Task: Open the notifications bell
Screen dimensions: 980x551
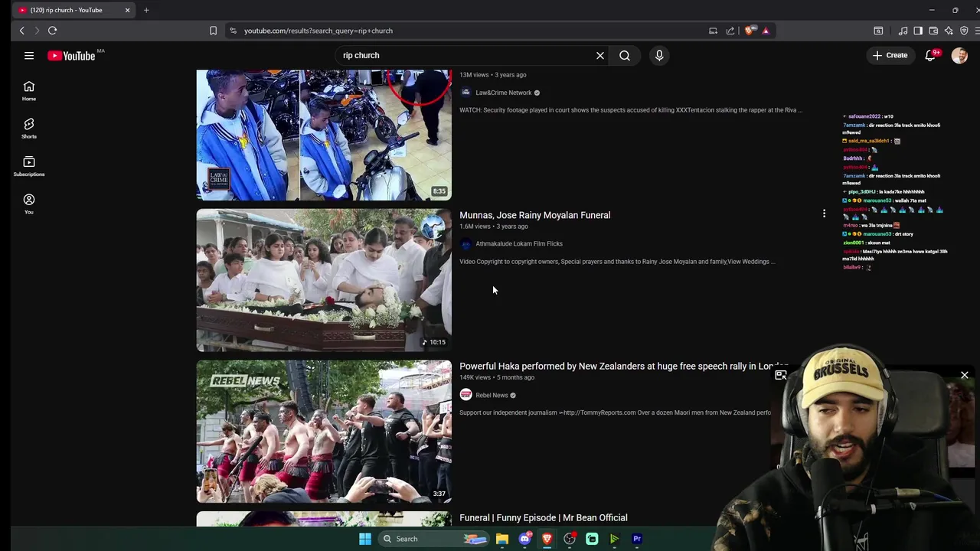Action: (930, 55)
